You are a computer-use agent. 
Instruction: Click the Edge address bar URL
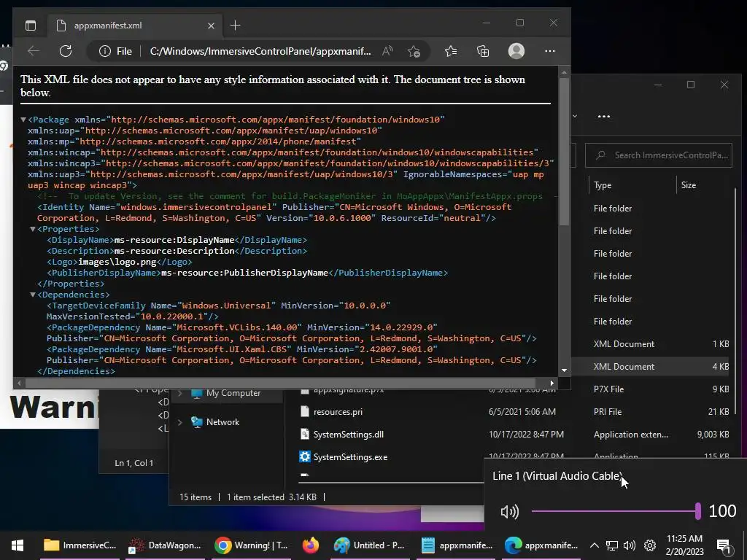[x=260, y=51]
